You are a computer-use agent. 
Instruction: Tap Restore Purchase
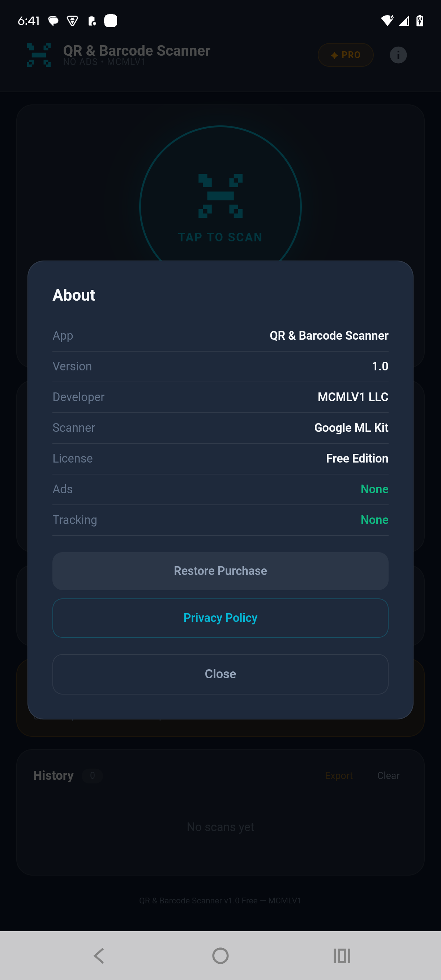[220, 571]
